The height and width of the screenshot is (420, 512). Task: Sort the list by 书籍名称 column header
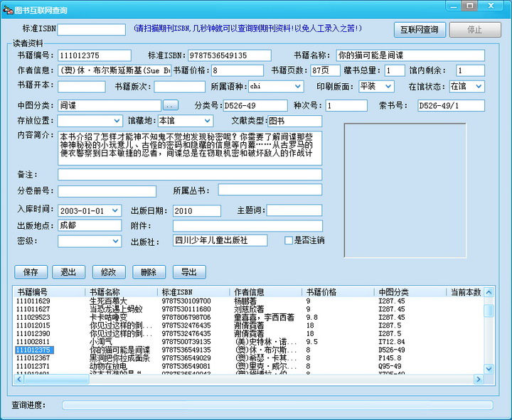click(x=121, y=292)
